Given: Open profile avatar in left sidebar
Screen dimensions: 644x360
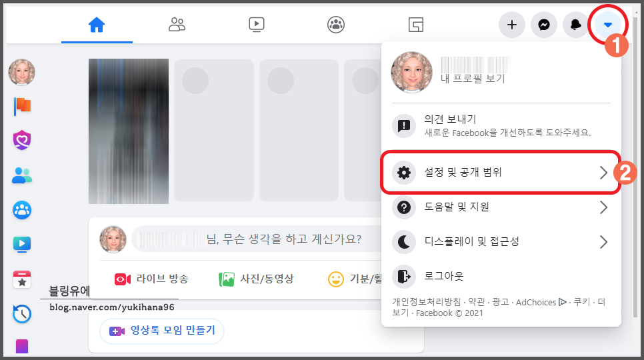Looking at the screenshot, I should click(x=22, y=72).
